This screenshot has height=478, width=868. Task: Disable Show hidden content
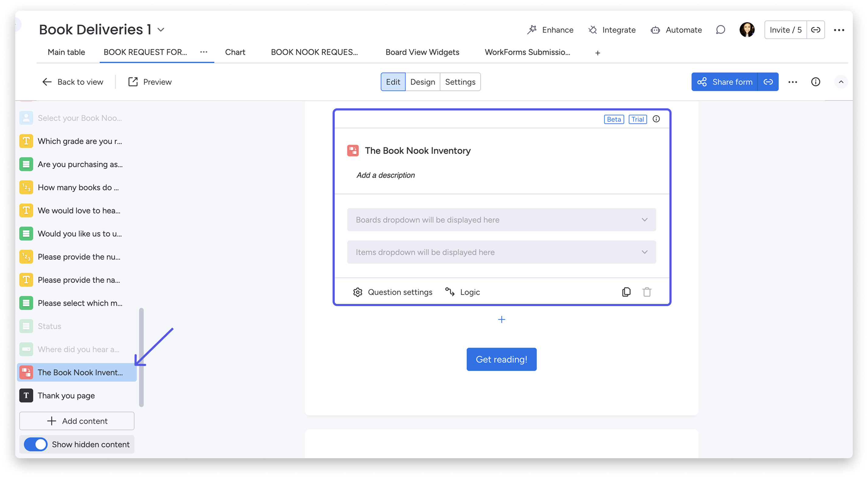click(35, 444)
